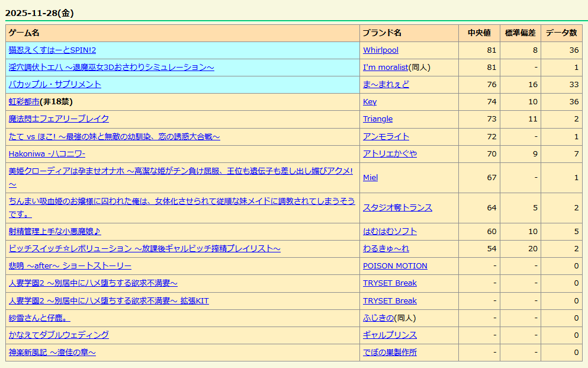
Task: Open the わるきゅ～れ brand link
Action: (x=386, y=248)
